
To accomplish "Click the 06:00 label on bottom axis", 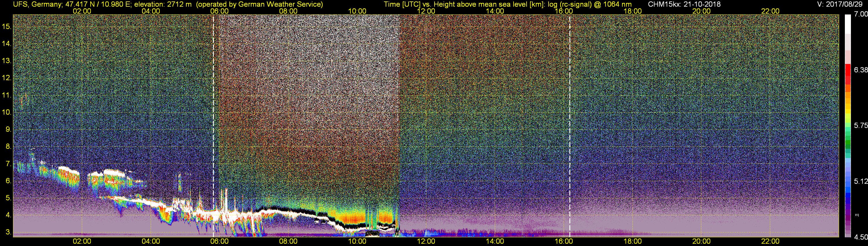I will [220, 241].
